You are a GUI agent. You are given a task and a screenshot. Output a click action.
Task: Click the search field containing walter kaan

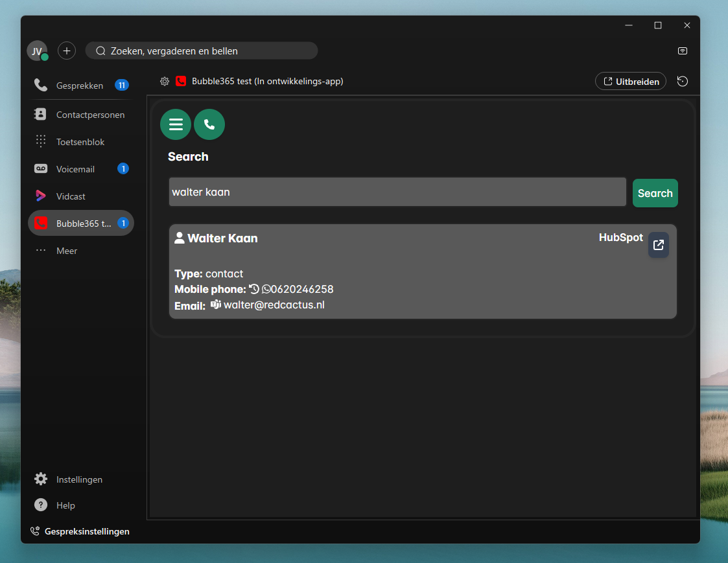pos(397,192)
